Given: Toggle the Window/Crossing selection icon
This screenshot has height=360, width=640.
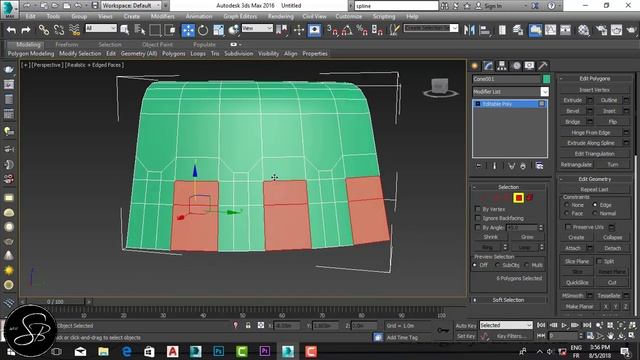Looking at the screenshot, I should tap(170, 30).
